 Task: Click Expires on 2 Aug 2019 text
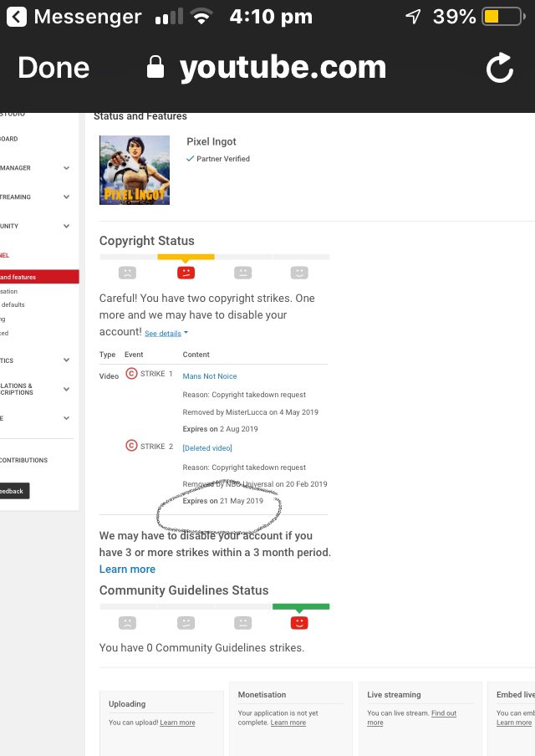tap(220, 429)
